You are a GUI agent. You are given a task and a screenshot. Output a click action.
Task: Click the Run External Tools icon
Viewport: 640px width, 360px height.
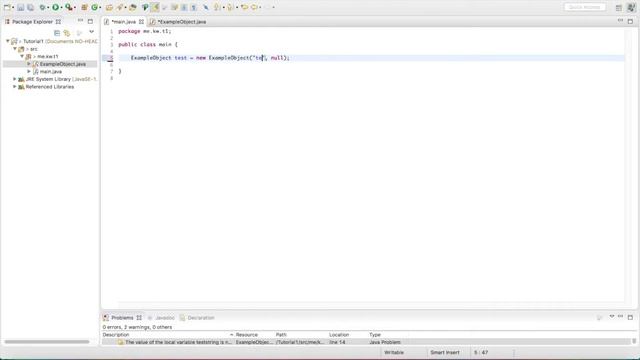(x=69, y=7)
